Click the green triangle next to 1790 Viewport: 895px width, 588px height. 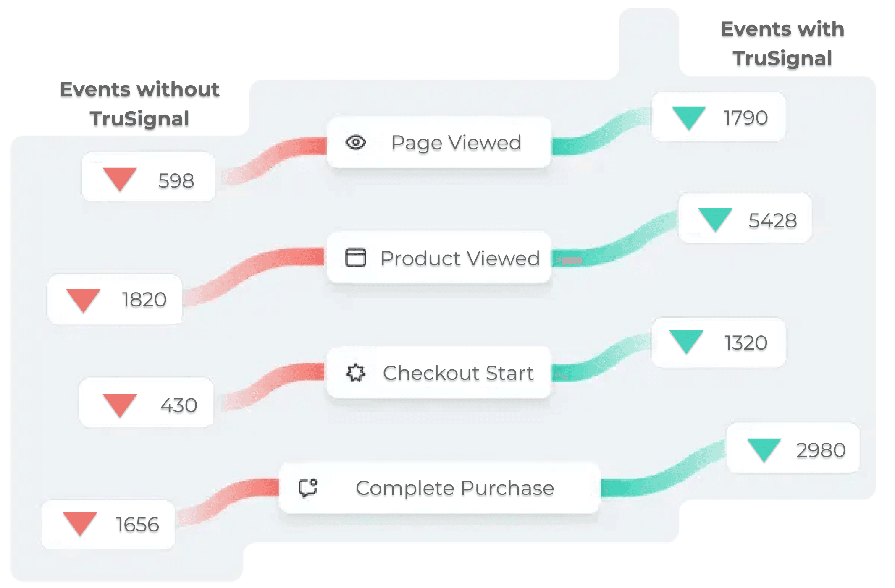689,117
